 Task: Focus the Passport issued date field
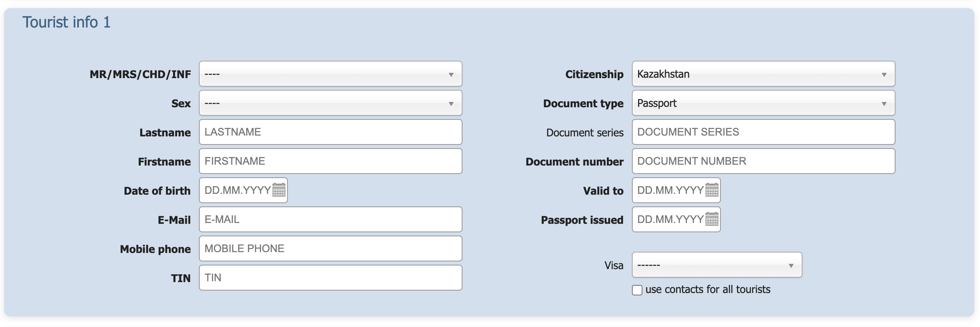coord(669,219)
